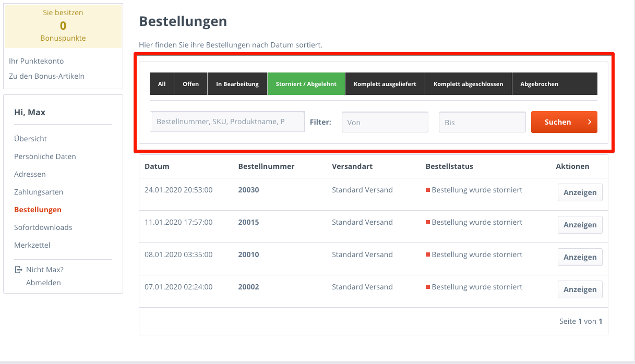
Task: Switch to the Offen tab
Action: coord(191,83)
